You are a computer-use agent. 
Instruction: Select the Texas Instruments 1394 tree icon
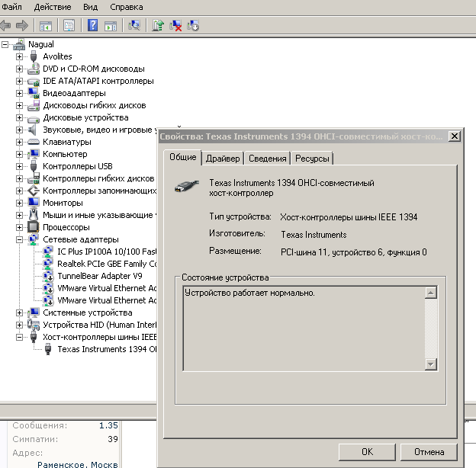coord(48,349)
